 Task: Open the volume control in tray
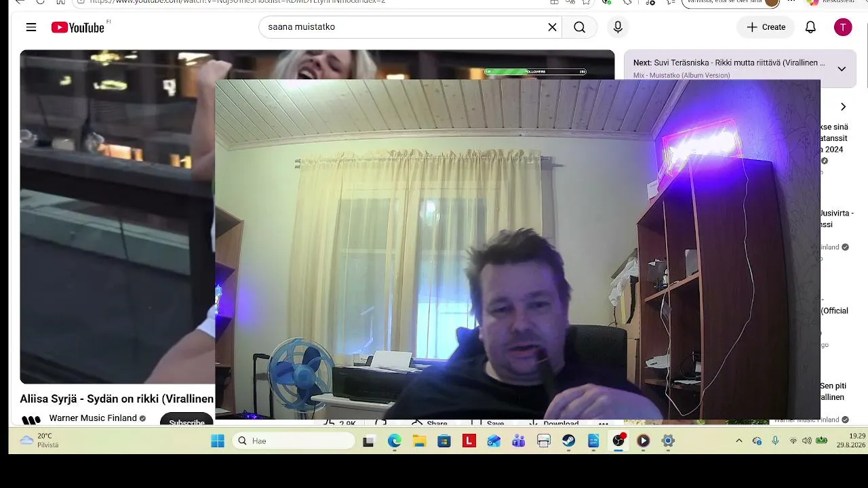tap(807, 441)
